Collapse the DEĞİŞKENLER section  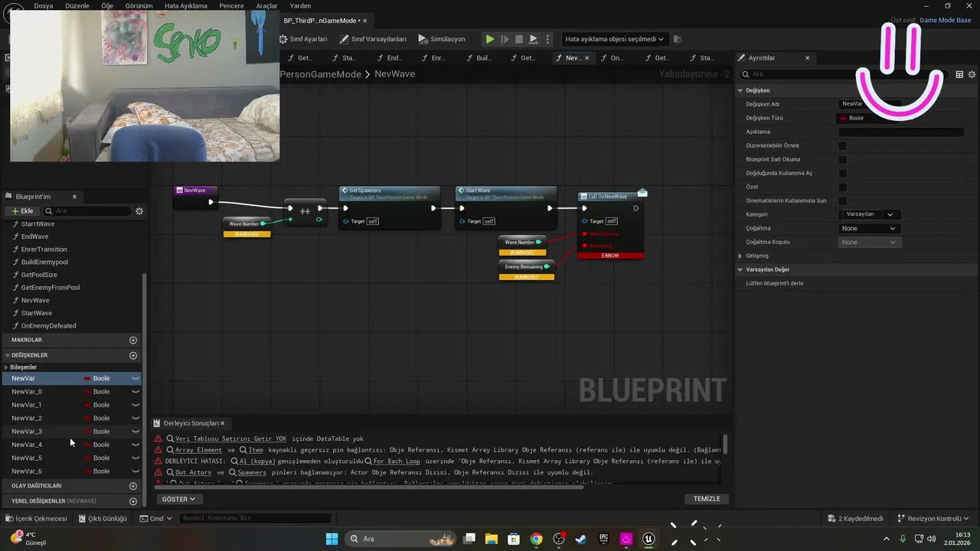tap(7, 355)
